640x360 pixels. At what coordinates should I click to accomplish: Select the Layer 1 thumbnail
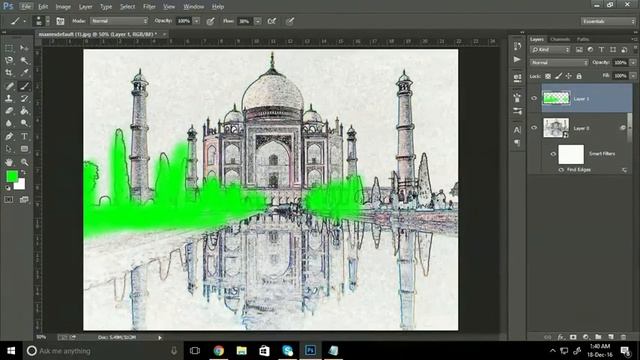point(556,98)
